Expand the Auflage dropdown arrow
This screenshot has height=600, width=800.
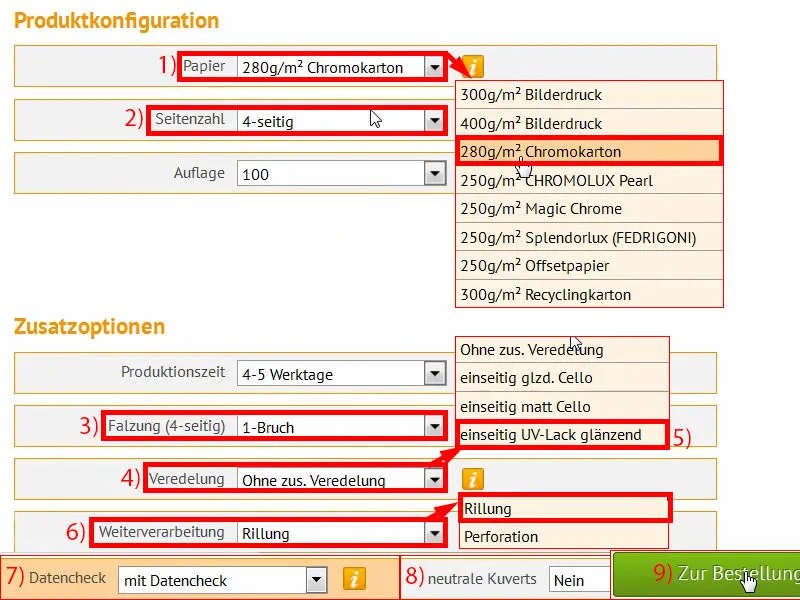[x=435, y=173]
